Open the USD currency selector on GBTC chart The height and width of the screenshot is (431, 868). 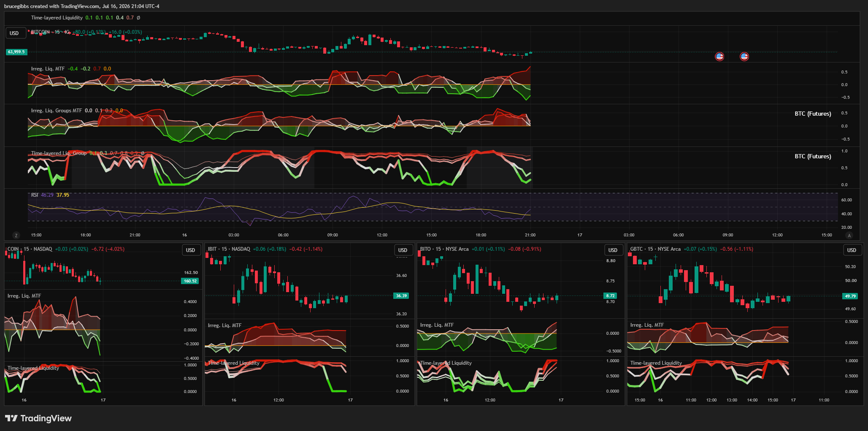[x=852, y=250]
